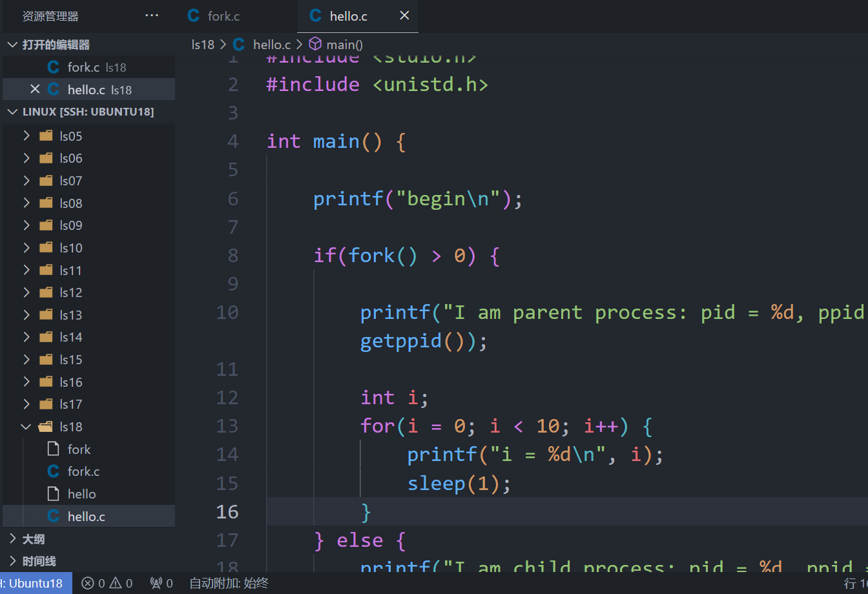Click the sleep(1); statement
The width and height of the screenshot is (868, 594).
point(459,483)
